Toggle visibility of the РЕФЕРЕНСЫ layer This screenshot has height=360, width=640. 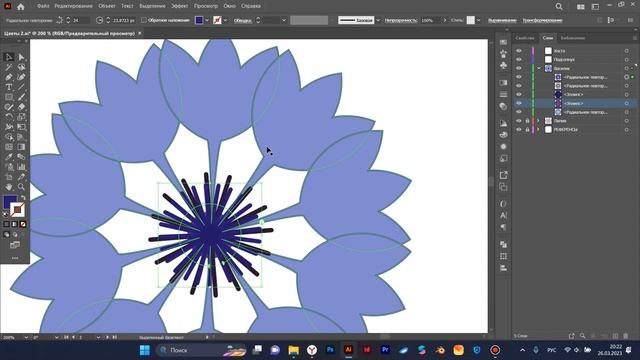click(x=519, y=130)
